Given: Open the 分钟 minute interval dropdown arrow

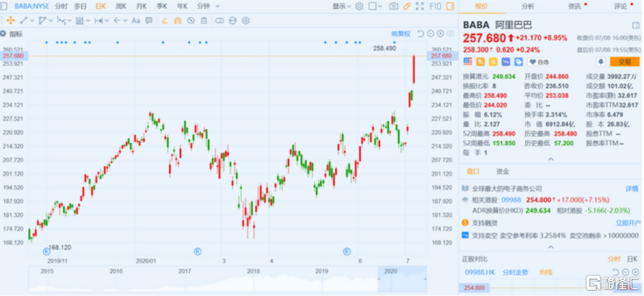Looking at the screenshot, I should click(x=217, y=6).
